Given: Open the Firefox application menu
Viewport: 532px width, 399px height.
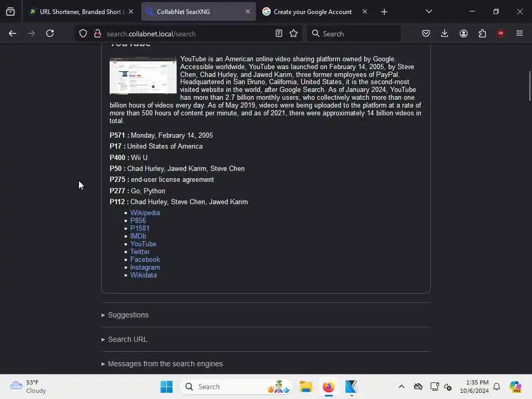Looking at the screenshot, I should tap(520, 33).
